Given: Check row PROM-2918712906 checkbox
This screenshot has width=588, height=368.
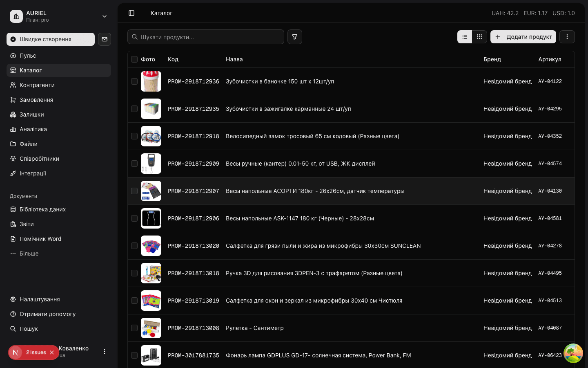Looking at the screenshot, I should [134, 218].
